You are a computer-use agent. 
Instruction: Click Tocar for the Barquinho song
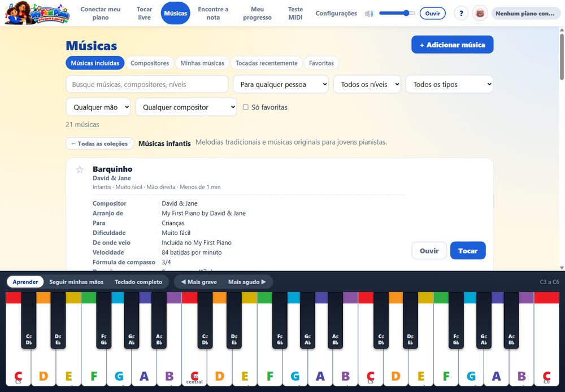(x=468, y=250)
